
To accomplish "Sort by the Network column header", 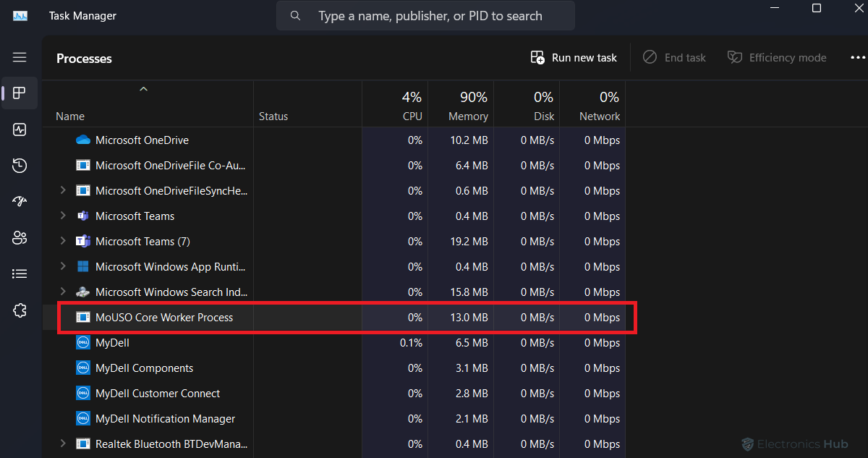I will coord(600,116).
